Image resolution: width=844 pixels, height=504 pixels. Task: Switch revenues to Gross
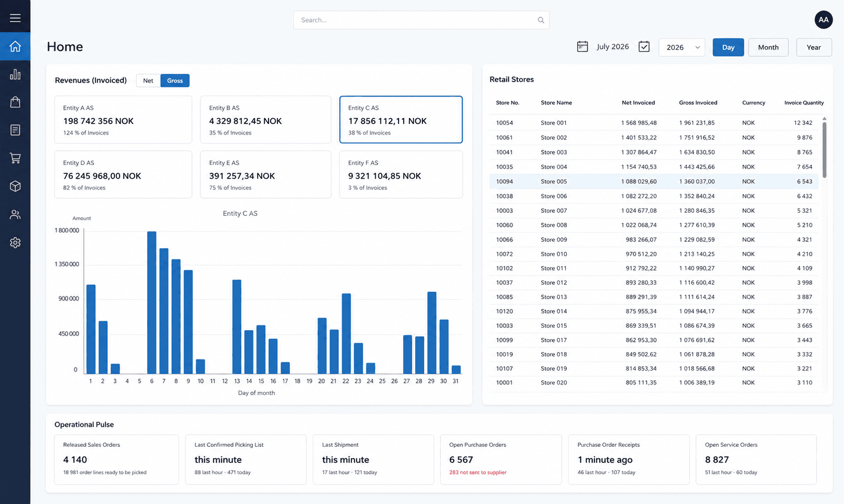click(175, 81)
